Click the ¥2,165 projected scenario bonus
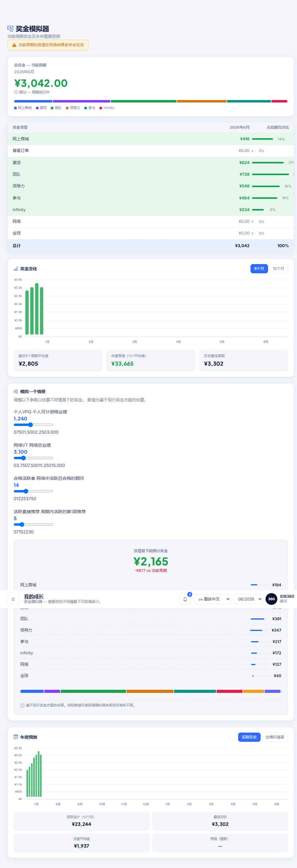Screen dimensions: 297x868 151,561
